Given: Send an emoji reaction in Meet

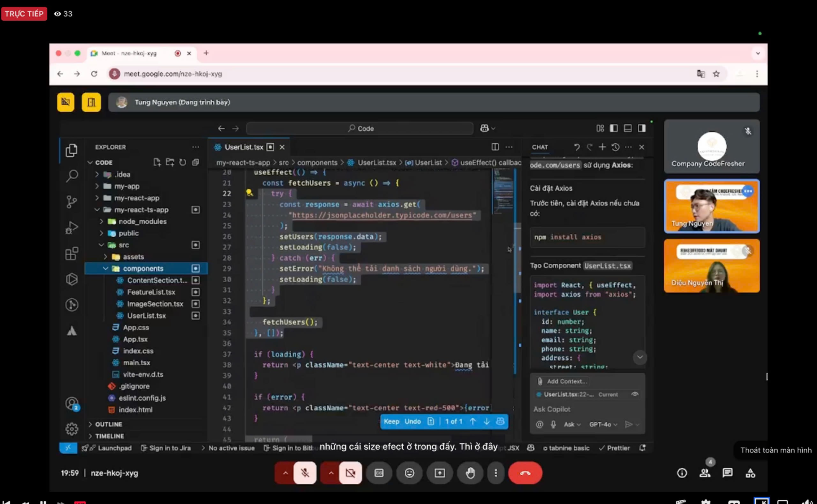Looking at the screenshot, I should tap(409, 473).
